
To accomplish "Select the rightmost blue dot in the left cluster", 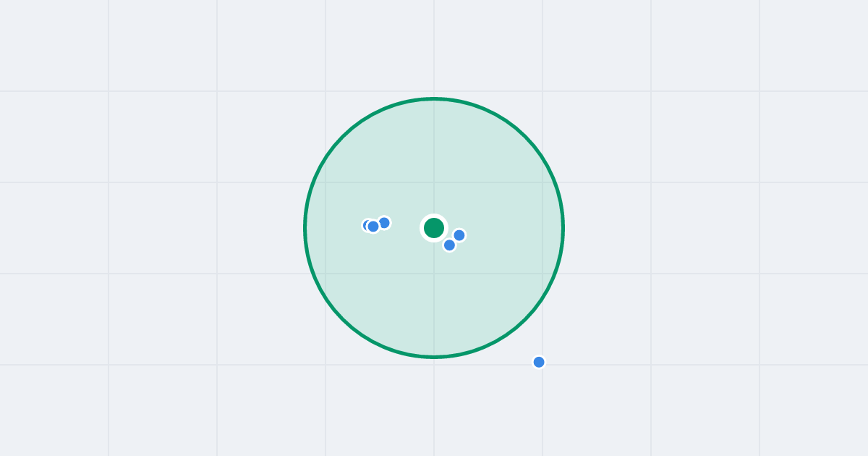I will point(384,223).
